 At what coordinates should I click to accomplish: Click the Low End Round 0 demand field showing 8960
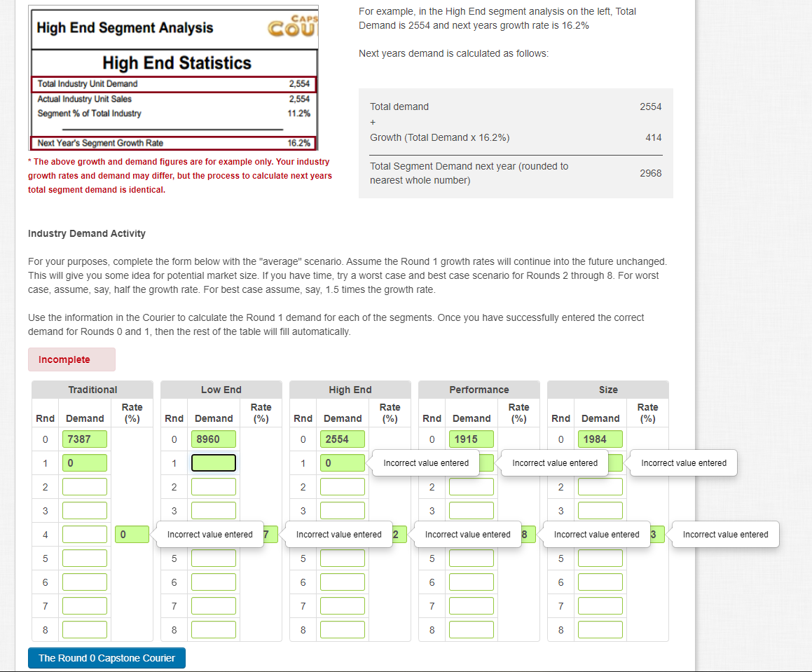coord(213,439)
